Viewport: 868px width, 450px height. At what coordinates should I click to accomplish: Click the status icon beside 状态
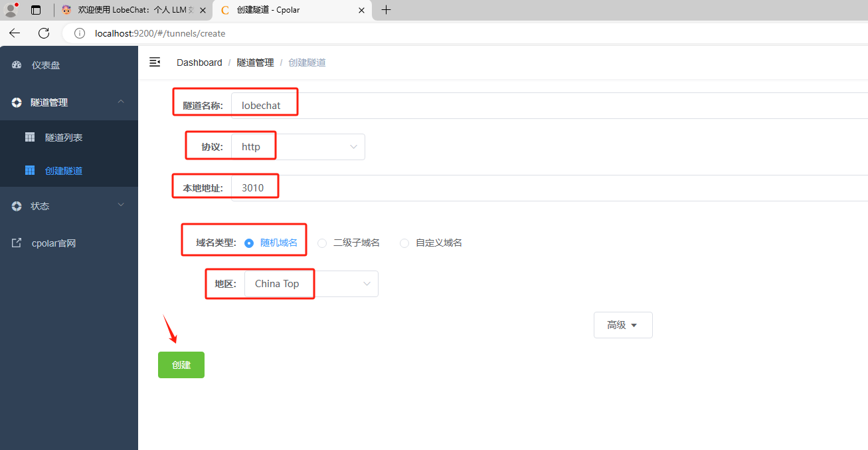[17, 206]
